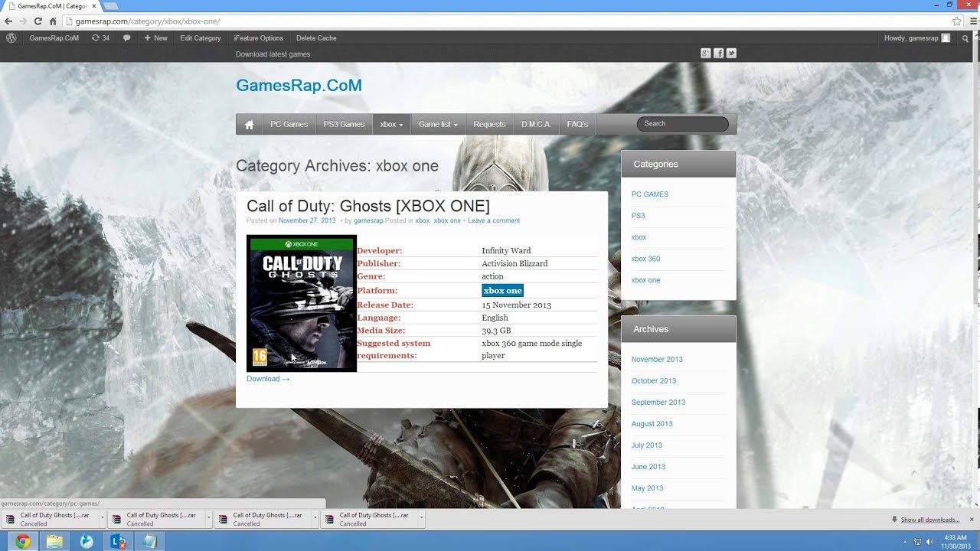Click the Download link under the post
Image resolution: width=980 pixels, height=551 pixels.
(268, 379)
